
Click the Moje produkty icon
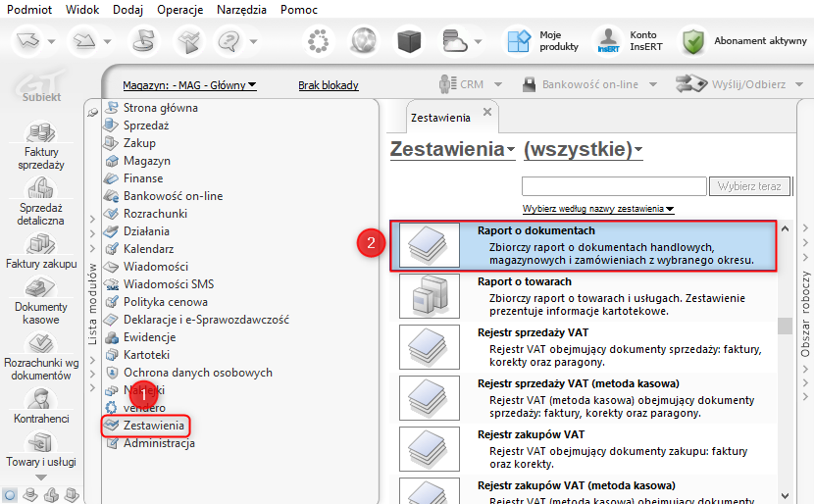519,41
